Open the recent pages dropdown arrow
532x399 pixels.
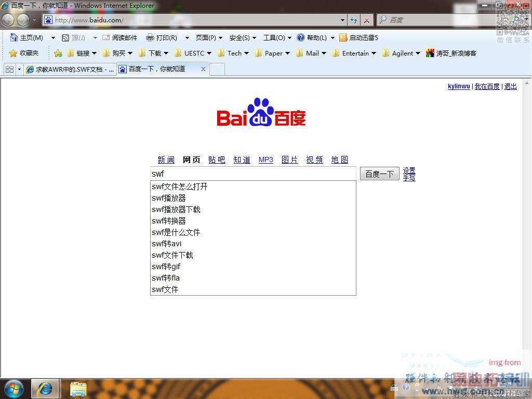click(x=34, y=20)
